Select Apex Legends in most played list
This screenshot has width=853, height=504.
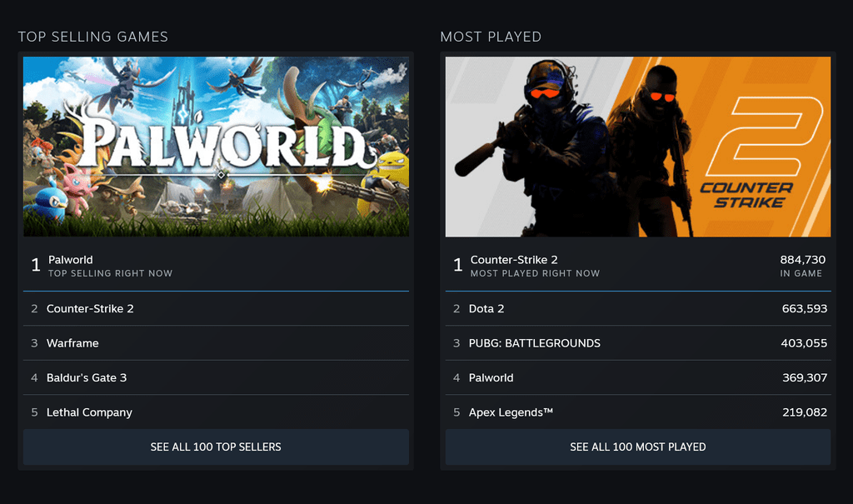pos(511,412)
